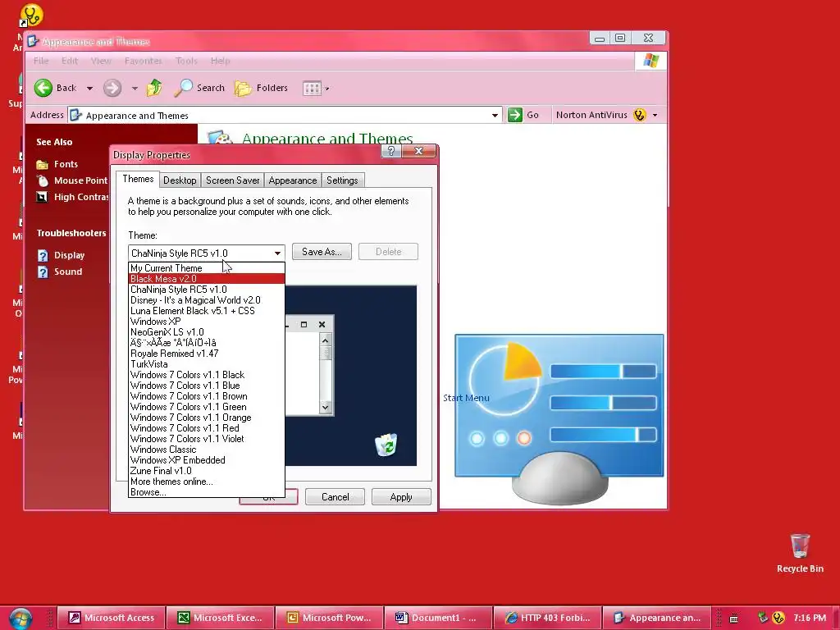Click the green Go arrow button
The image size is (840, 630).
515,115
